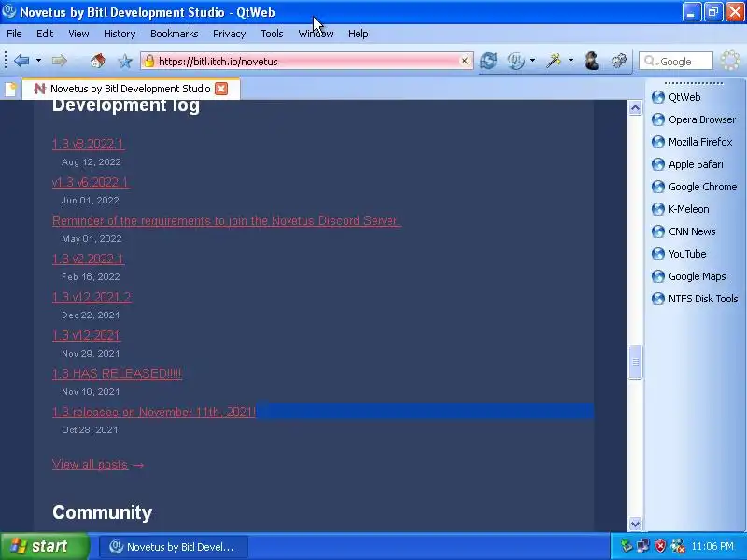747x560 pixels.
Task: Click the clock showing 11:06 PM
Action: point(712,546)
